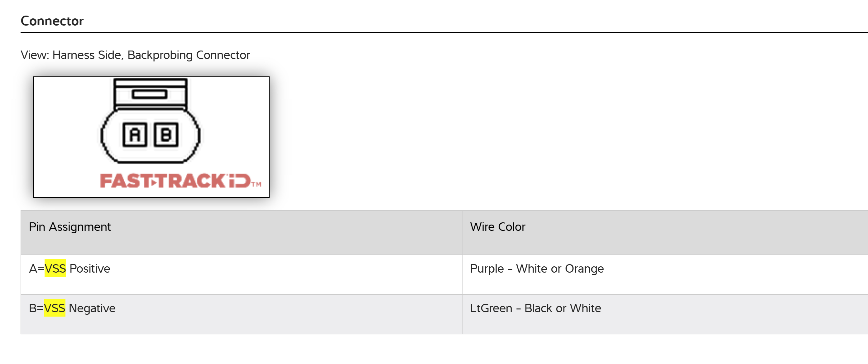Click 'LtGreen - Black or White' cell
868x364 pixels.
(x=535, y=308)
